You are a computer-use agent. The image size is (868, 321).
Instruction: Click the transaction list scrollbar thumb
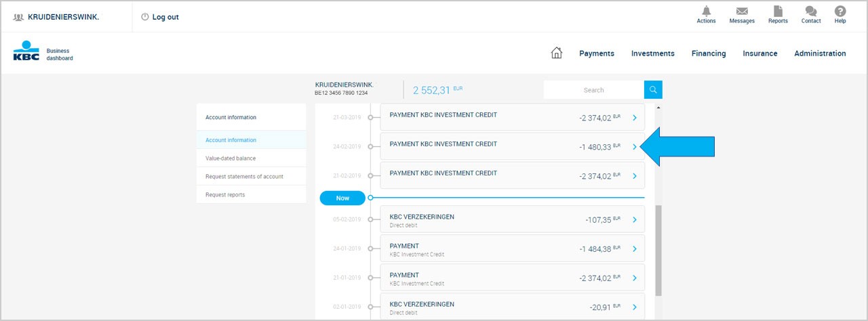(x=658, y=251)
